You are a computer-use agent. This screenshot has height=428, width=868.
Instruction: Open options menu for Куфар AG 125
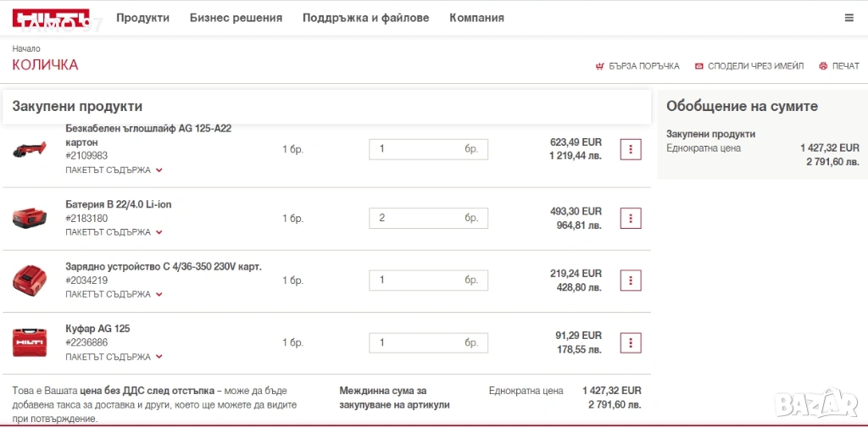point(631,342)
